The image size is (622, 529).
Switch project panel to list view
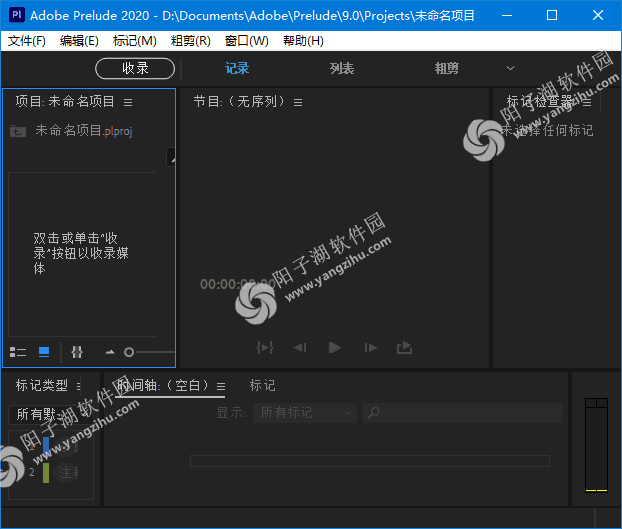click(18, 352)
